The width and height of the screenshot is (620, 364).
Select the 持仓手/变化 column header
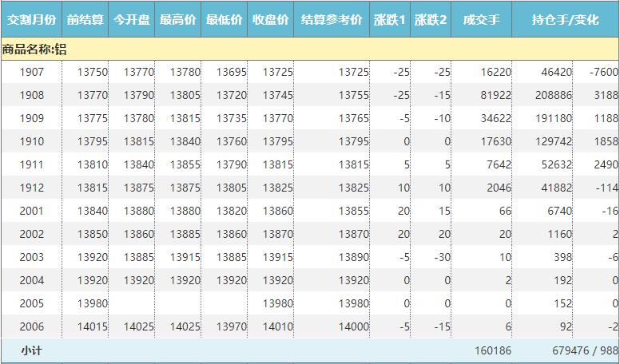click(x=565, y=19)
